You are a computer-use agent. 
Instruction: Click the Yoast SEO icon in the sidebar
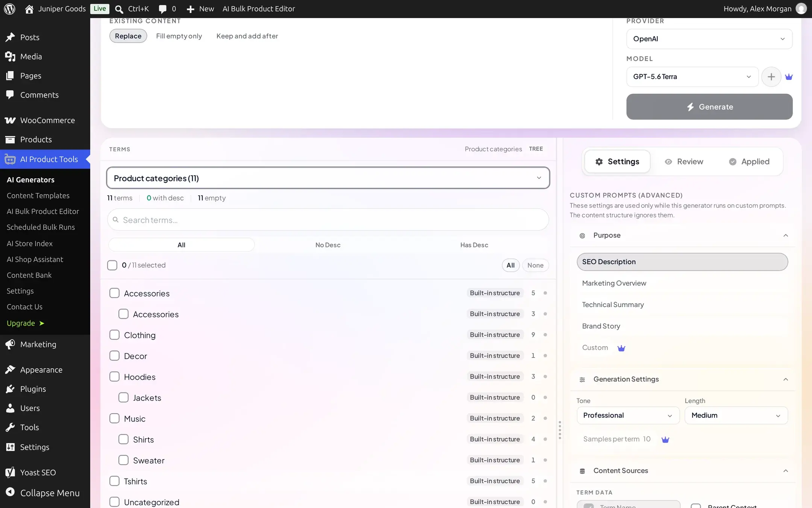pyautogui.click(x=10, y=473)
